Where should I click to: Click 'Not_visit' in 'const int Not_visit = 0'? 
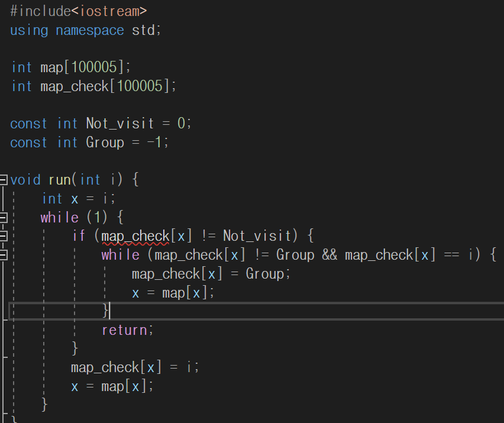[120, 124]
